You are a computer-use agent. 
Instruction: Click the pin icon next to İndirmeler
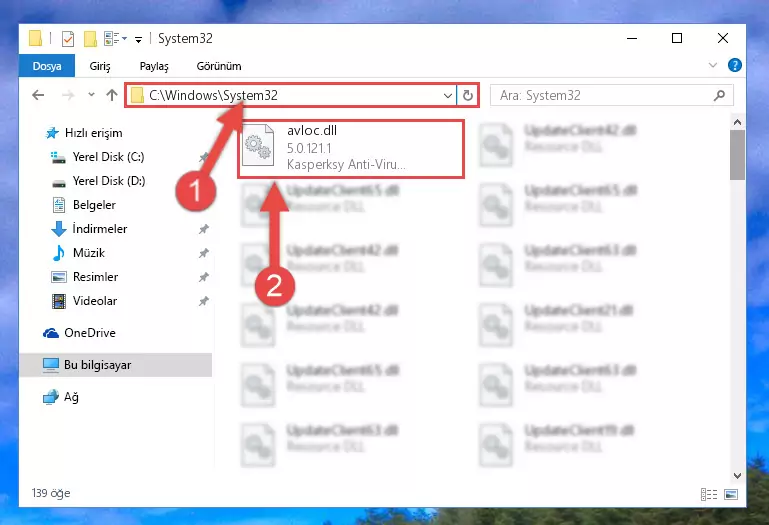[204, 229]
